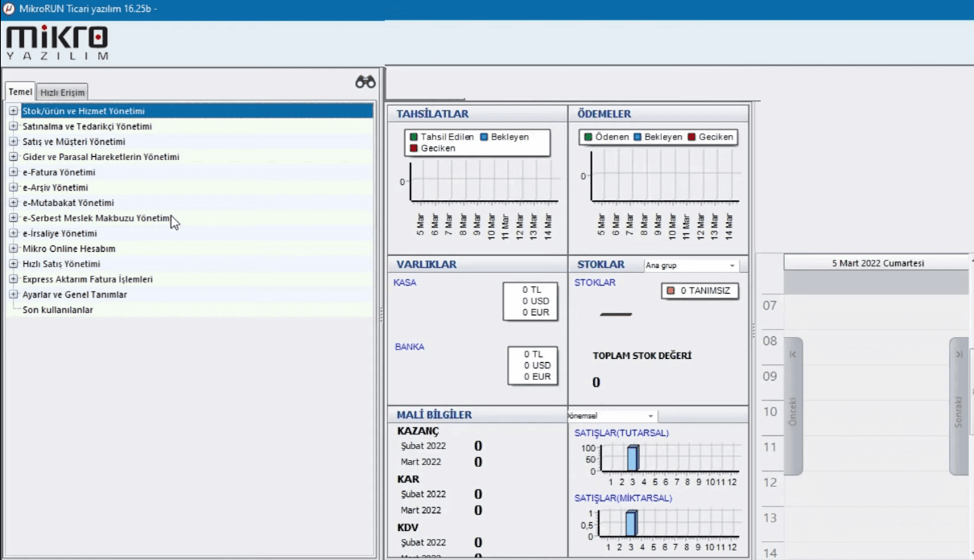
Task: Expand Gider ve Parasal Hareketlerin Yönetimi node
Action: point(14,157)
